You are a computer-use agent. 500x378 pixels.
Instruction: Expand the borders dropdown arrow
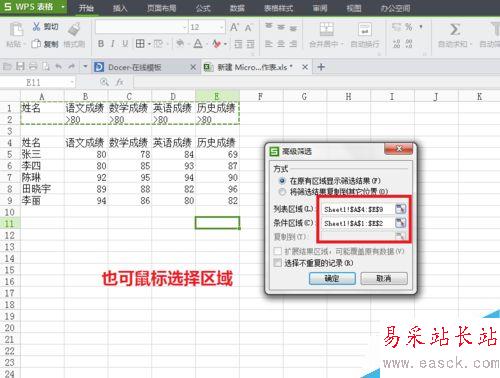pos(149,44)
